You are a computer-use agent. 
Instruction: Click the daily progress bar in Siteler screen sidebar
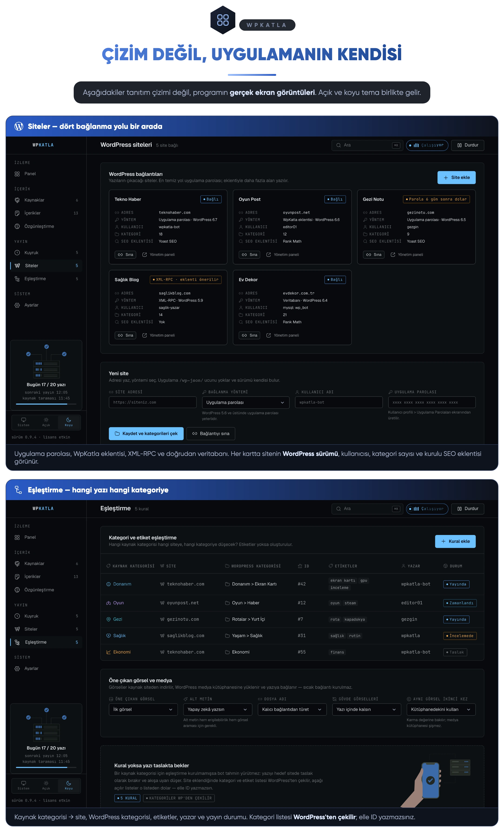(x=46, y=404)
